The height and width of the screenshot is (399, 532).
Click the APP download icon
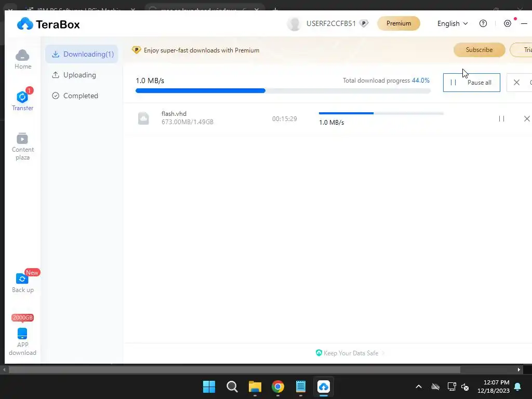coord(22,334)
